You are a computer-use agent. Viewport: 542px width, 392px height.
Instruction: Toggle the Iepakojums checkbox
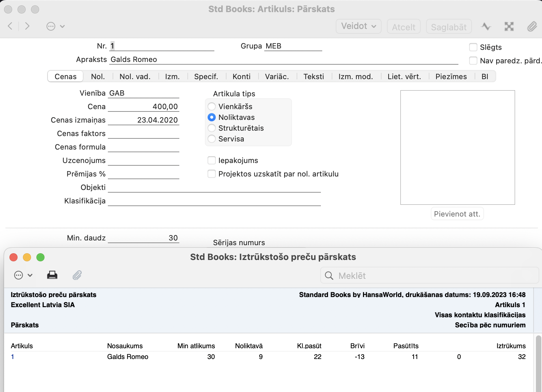click(x=212, y=160)
